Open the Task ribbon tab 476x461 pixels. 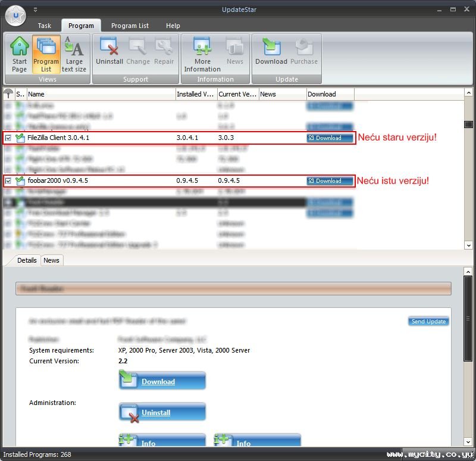point(45,26)
